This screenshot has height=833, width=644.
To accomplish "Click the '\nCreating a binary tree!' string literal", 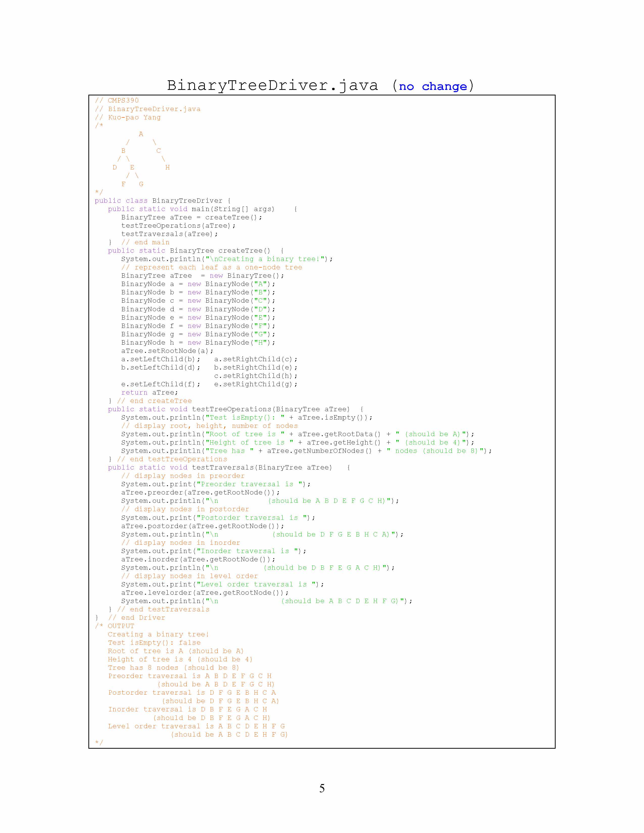I will [265, 259].
